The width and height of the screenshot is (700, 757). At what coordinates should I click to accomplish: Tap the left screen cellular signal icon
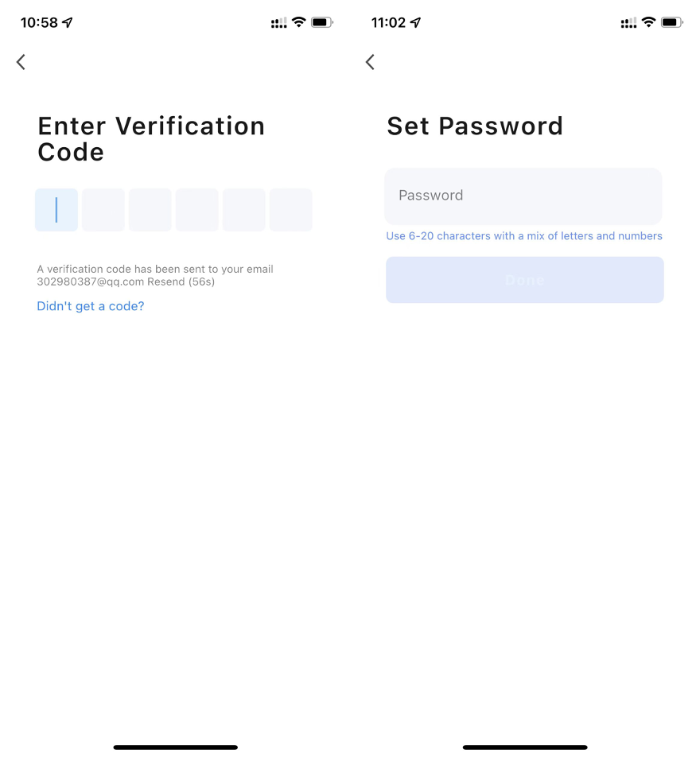(x=278, y=23)
